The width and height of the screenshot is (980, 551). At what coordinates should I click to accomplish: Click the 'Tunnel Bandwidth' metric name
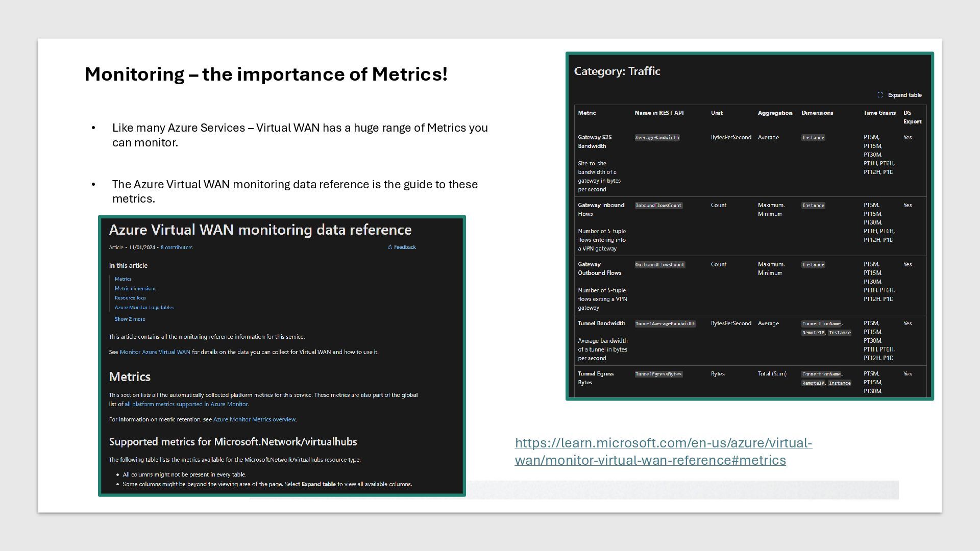[601, 323]
